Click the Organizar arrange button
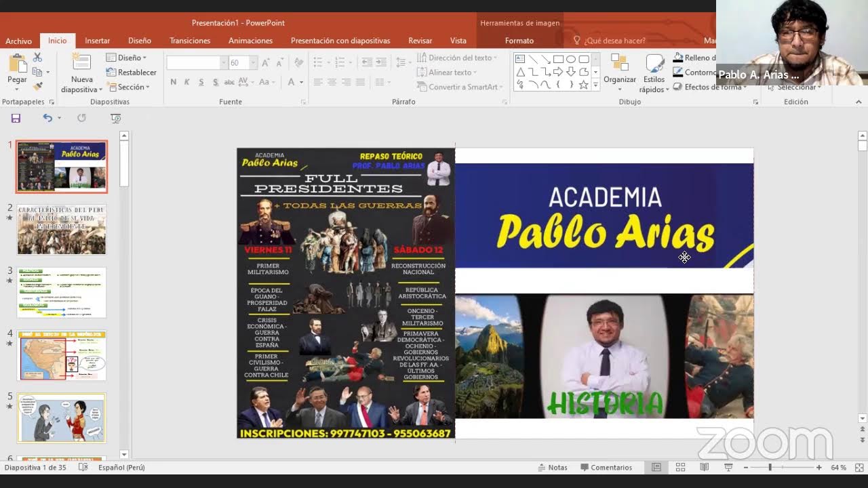The height and width of the screenshot is (488, 868). click(x=620, y=73)
